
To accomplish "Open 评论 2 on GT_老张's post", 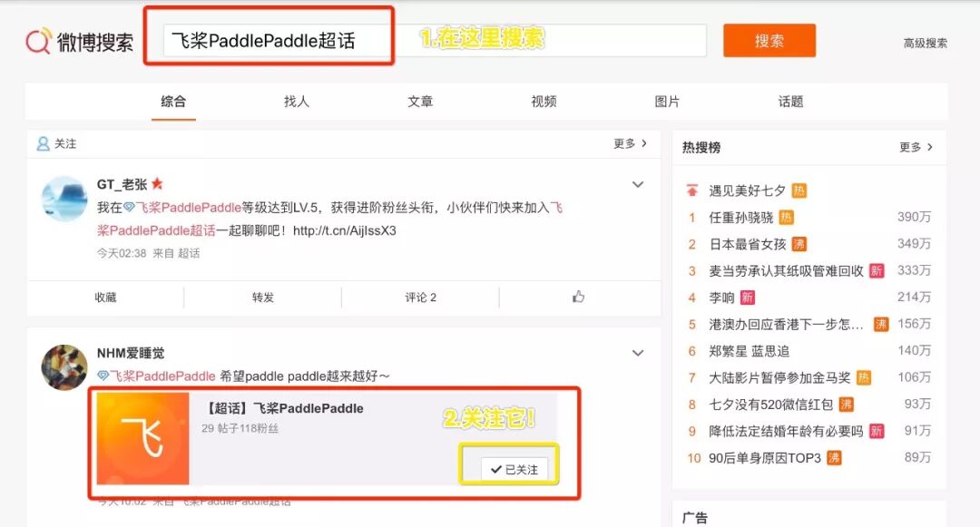I will tap(421, 298).
